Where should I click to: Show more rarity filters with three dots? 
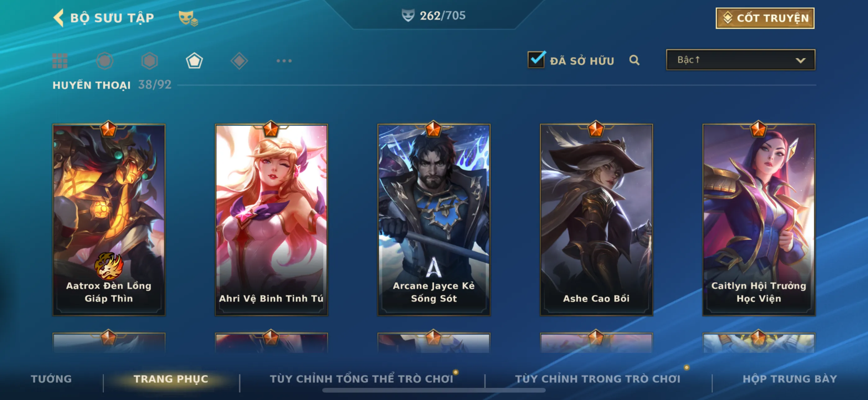pyautogui.click(x=284, y=61)
